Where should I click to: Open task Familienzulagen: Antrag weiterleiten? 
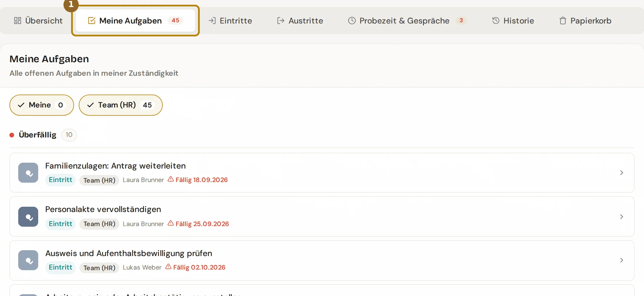click(x=322, y=173)
